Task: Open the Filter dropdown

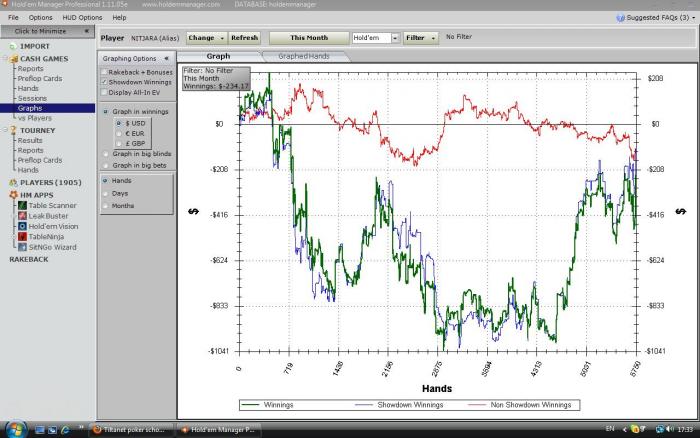Action: pyautogui.click(x=421, y=38)
